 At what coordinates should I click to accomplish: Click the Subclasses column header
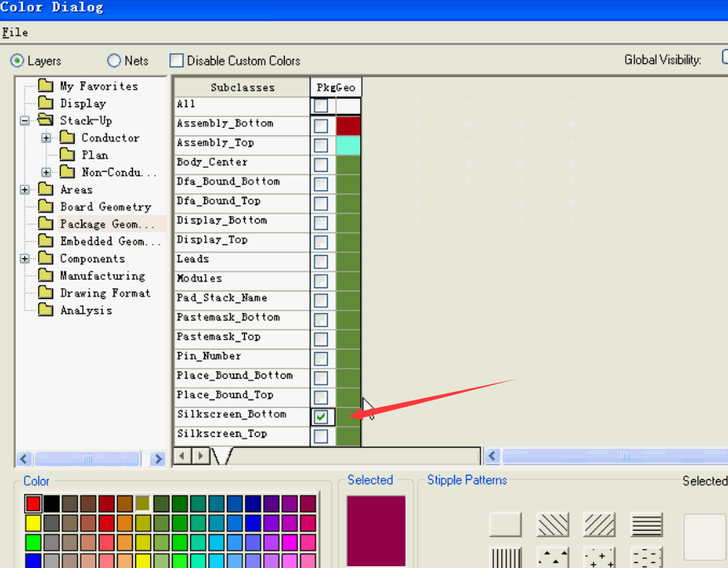click(x=242, y=87)
